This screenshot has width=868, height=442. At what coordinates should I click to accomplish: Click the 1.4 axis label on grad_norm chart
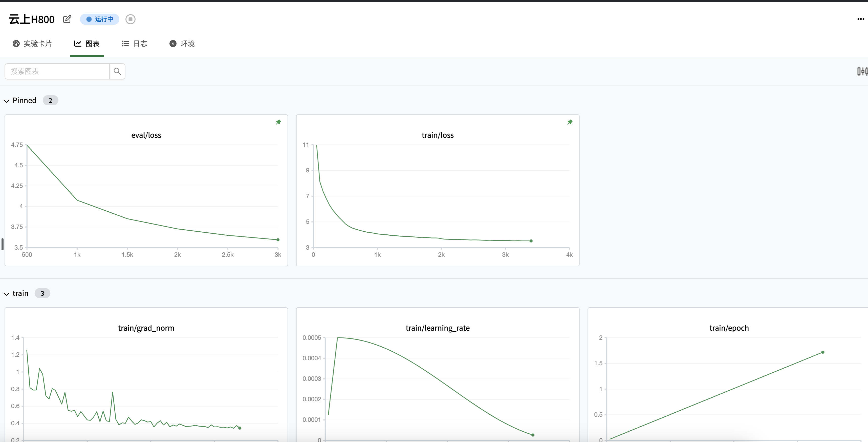15,337
